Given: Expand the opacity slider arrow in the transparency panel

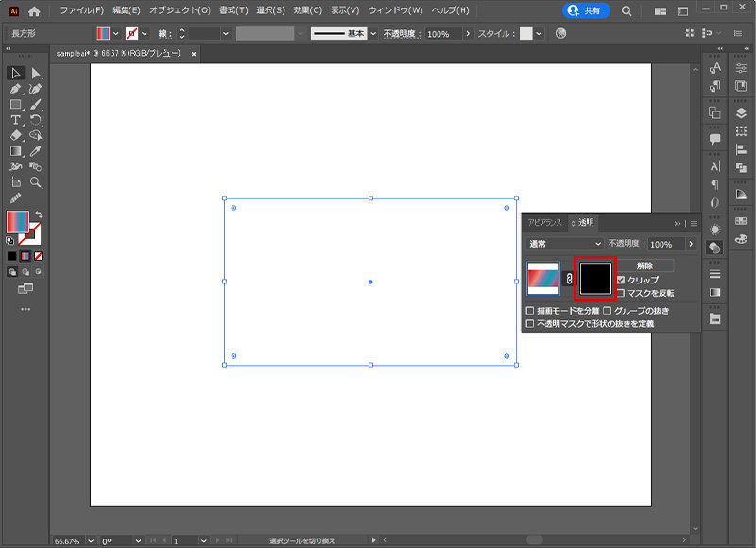Looking at the screenshot, I should (691, 244).
